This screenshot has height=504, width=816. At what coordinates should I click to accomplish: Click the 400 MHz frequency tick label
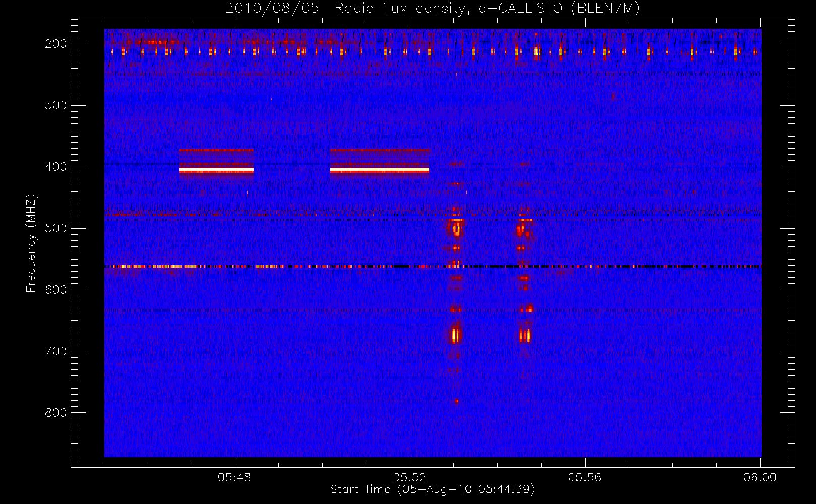point(56,167)
